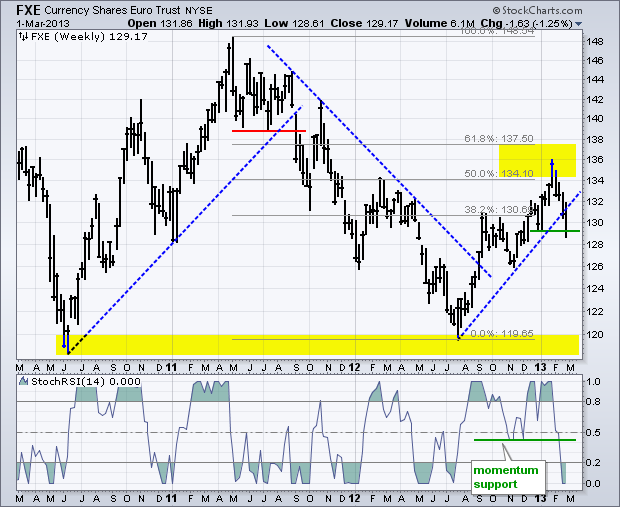620x507 pixels.
Task: Click the StochRSI area icon in indicator legend
Action: click(24, 381)
